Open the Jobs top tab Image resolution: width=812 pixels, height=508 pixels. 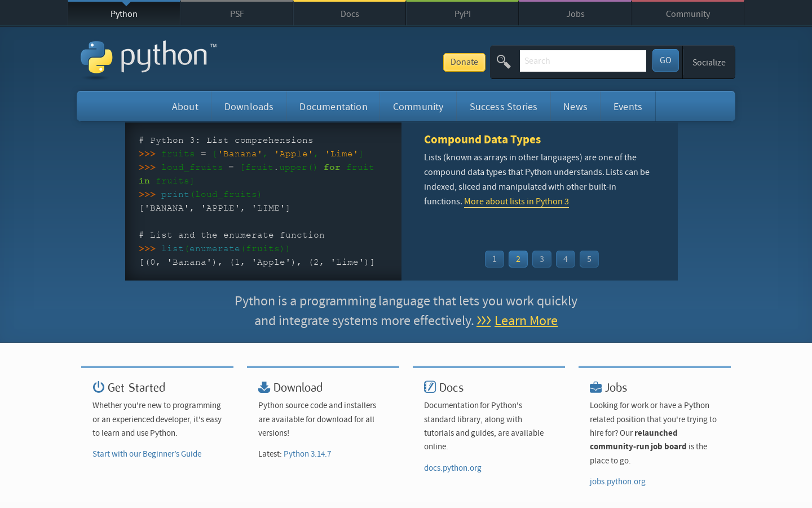point(575,14)
